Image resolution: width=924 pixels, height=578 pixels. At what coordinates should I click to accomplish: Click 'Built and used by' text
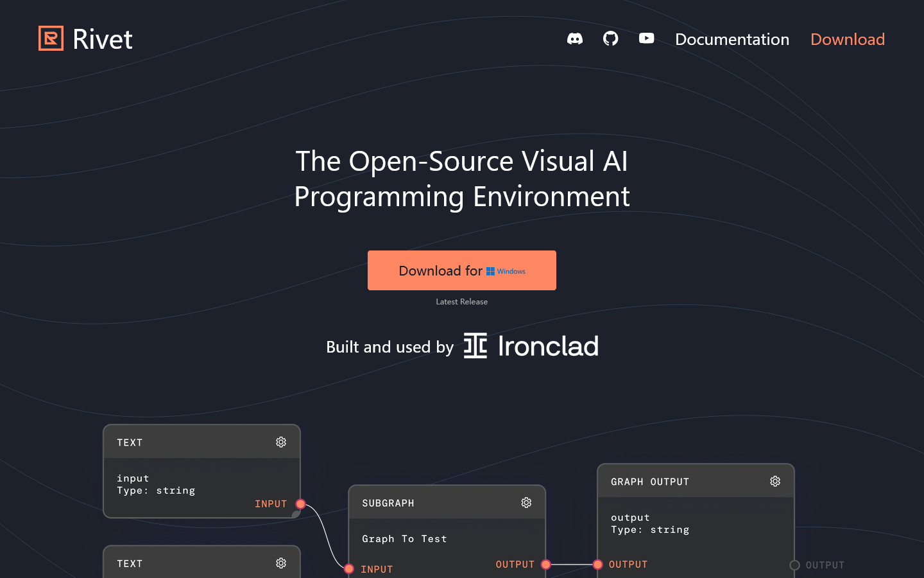point(390,347)
